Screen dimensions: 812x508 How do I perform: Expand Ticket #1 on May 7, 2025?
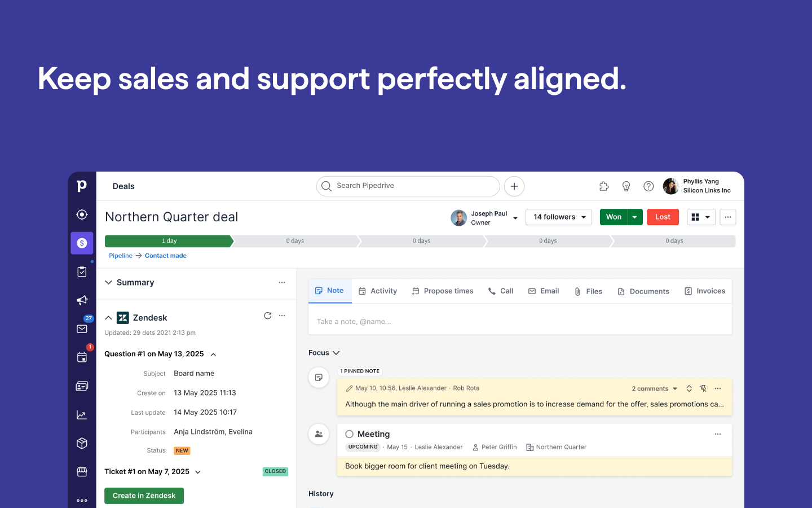(x=198, y=472)
